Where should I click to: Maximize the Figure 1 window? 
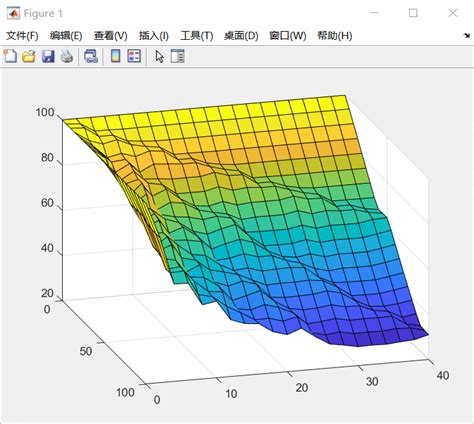413,13
